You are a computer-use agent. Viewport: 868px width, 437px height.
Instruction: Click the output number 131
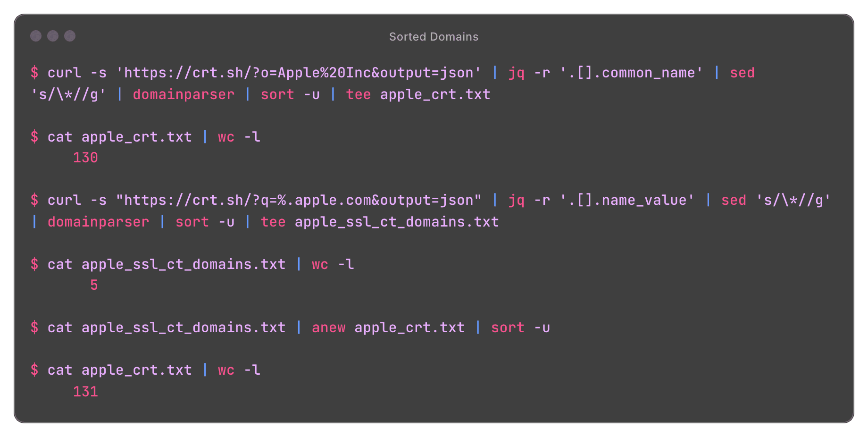point(85,392)
